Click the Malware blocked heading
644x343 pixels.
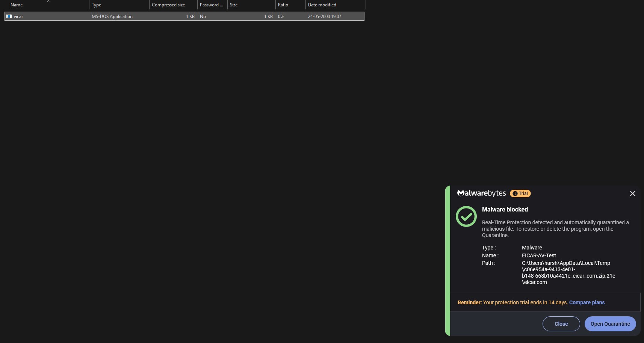click(505, 210)
